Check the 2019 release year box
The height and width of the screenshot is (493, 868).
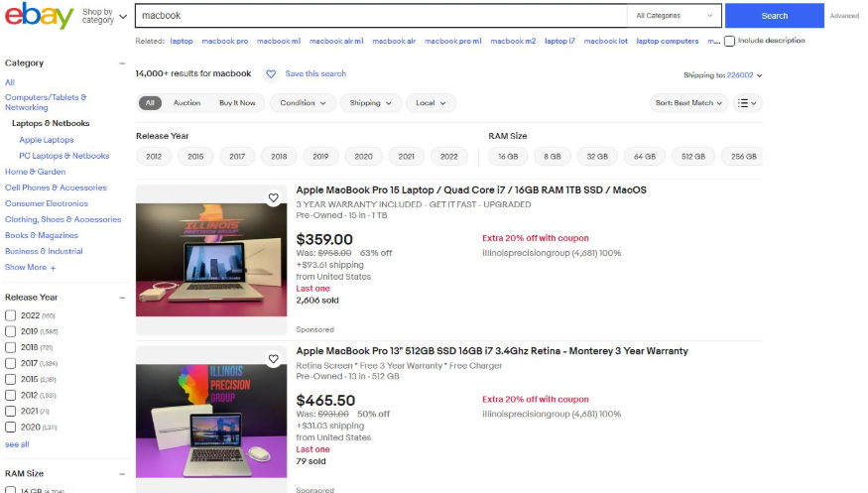tap(11, 331)
